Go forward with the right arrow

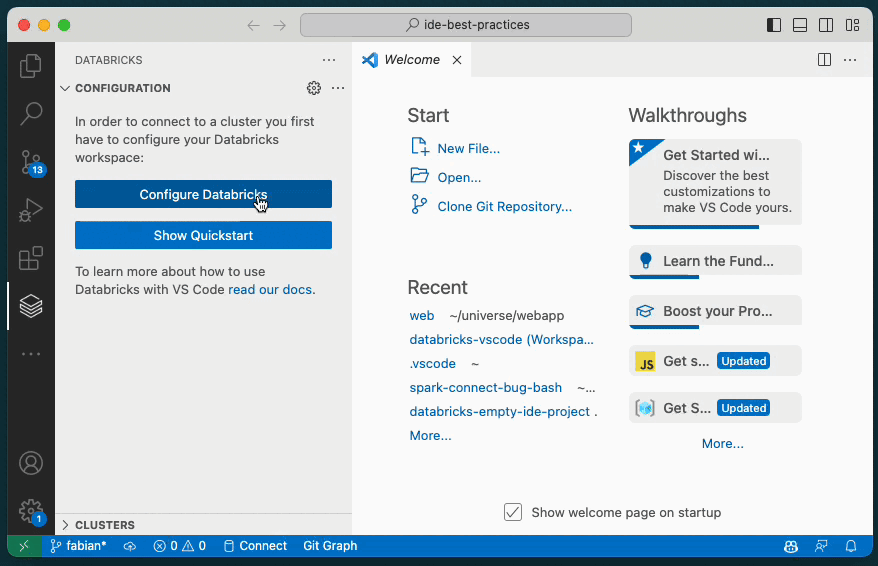coord(279,25)
